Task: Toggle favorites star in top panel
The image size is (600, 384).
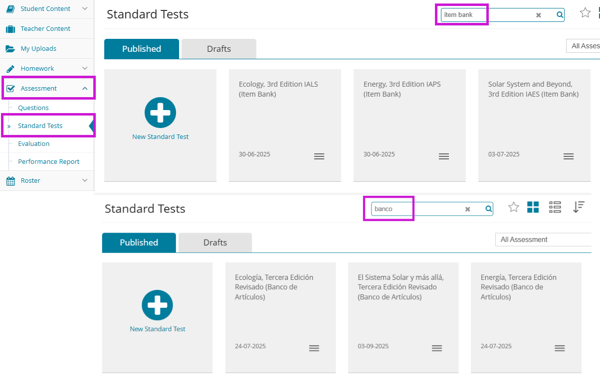Action: coord(585,13)
